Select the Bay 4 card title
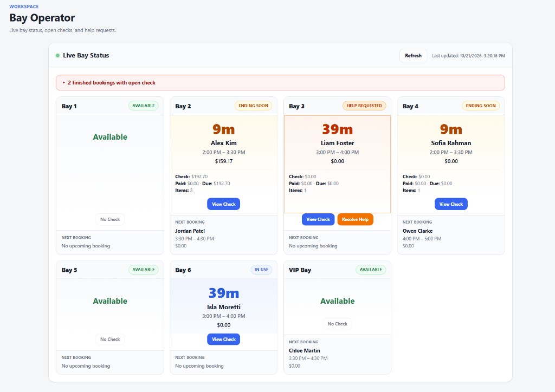The width and height of the screenshot is (555, 392). pos(411,106)
